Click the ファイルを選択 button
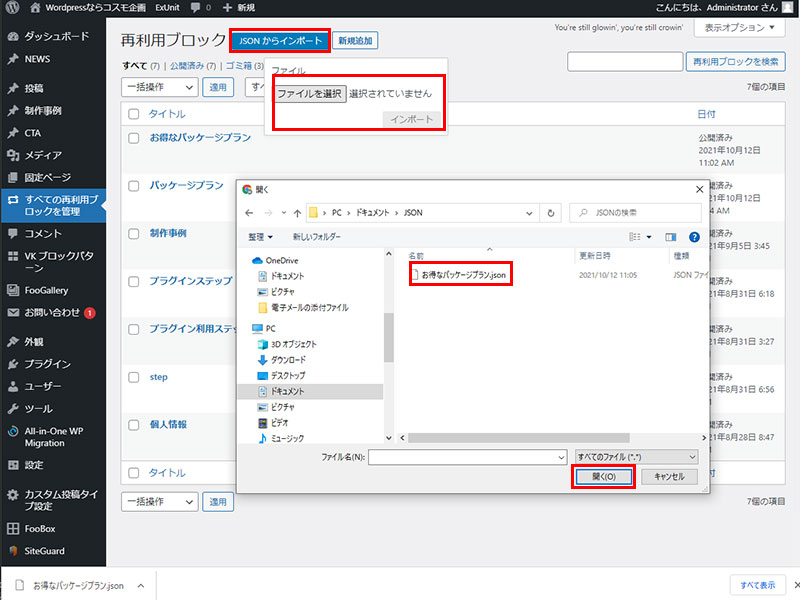800x600 pixels. tap(310, 93)
